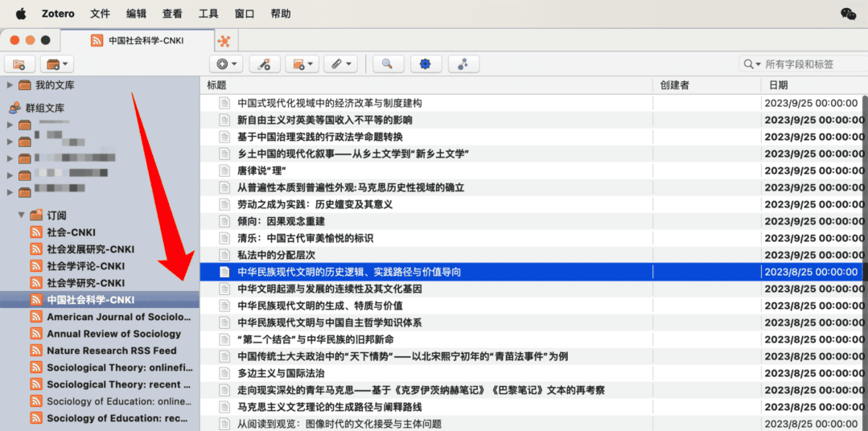Expand the 我的文库 library tree
The width and height of the screenshot is (868, 431).
point(10,85)
